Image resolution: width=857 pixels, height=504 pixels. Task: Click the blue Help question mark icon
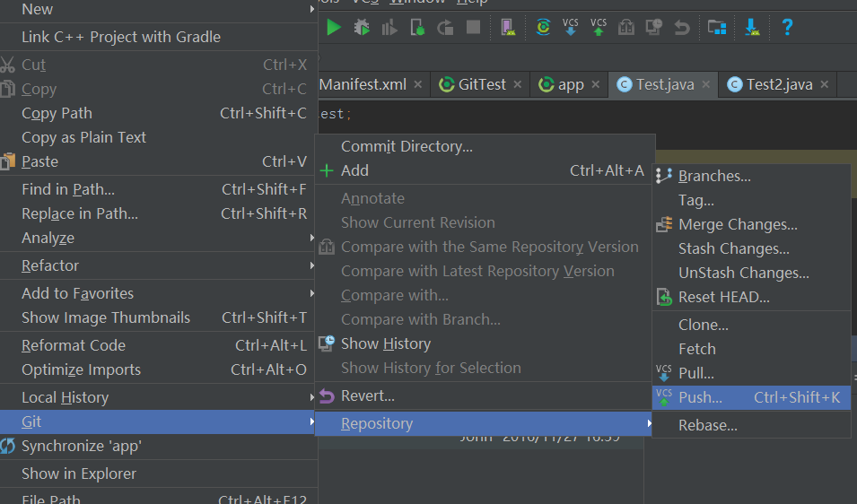[787, 27]
